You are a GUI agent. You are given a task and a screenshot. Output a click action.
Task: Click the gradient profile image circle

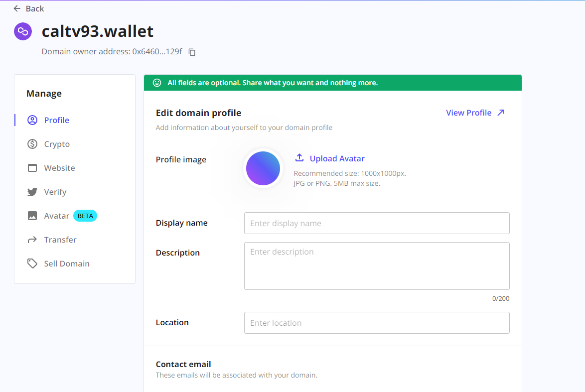(x=263, y=168)
